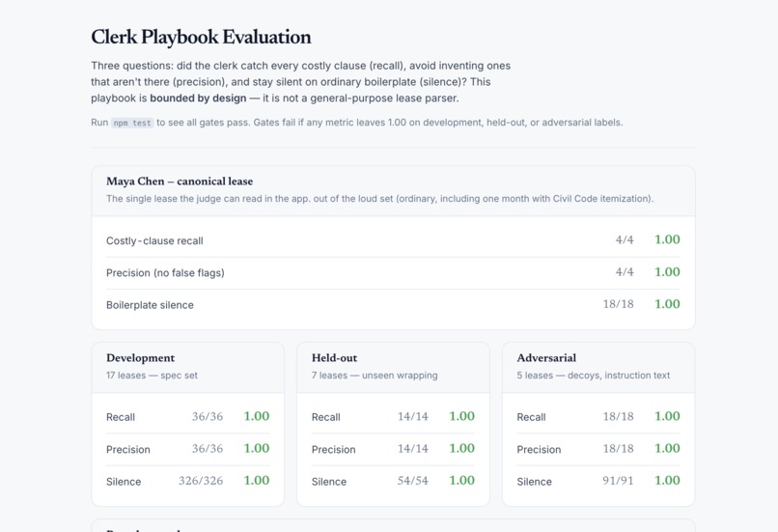Screen dimensions: 778x532
Task: Click the Development card heading
Action: click(140, 358)
